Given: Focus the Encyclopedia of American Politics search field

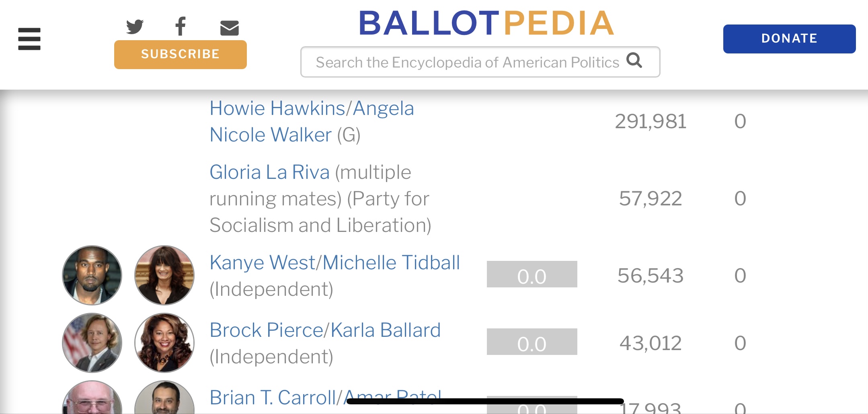Looking at the screenshot, I should pos(480,62).
